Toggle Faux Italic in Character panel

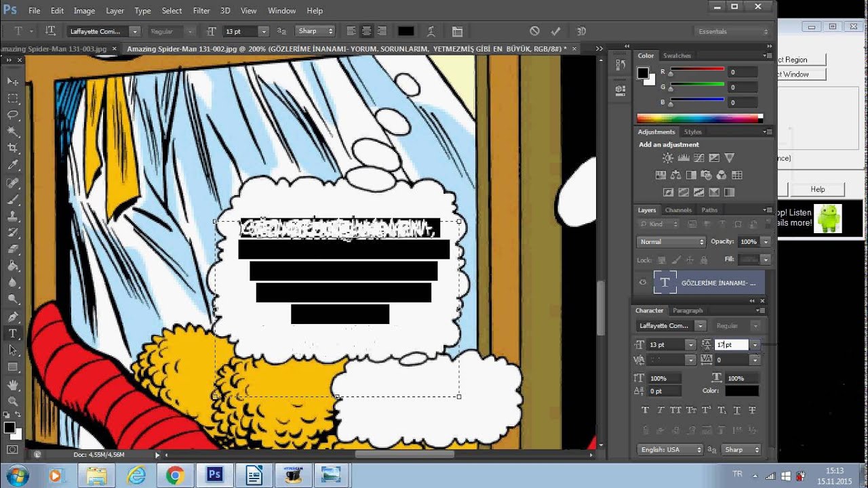(x=660, y=410)
